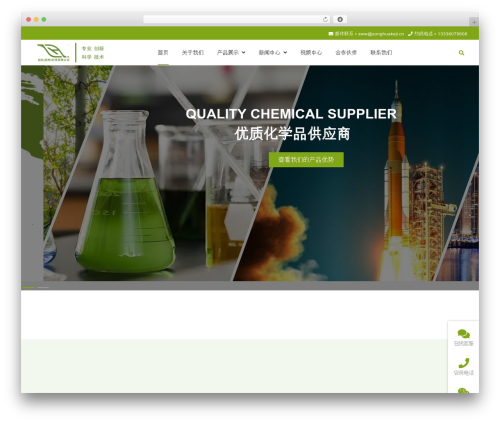Viewport: 500px width, 423px height.
Task: Open 合作伙伴 partners menu item
Action: [346, 53]
